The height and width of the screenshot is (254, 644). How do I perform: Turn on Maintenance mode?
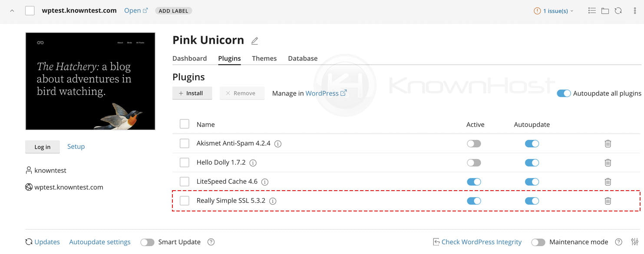tap(538, 242)
